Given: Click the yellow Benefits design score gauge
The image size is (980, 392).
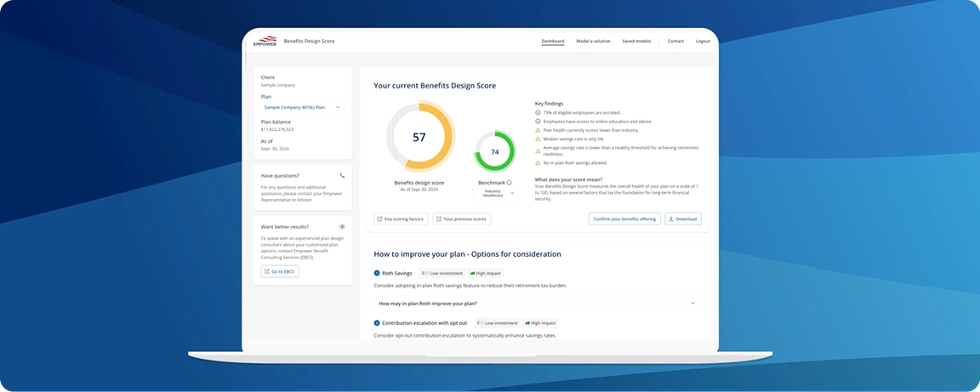Looking at the screenshot, I should coord(419,137).
